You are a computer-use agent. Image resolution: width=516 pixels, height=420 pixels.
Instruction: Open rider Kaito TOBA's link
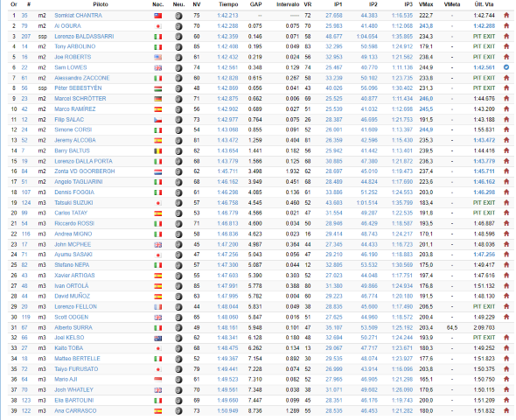coord(69,348)
